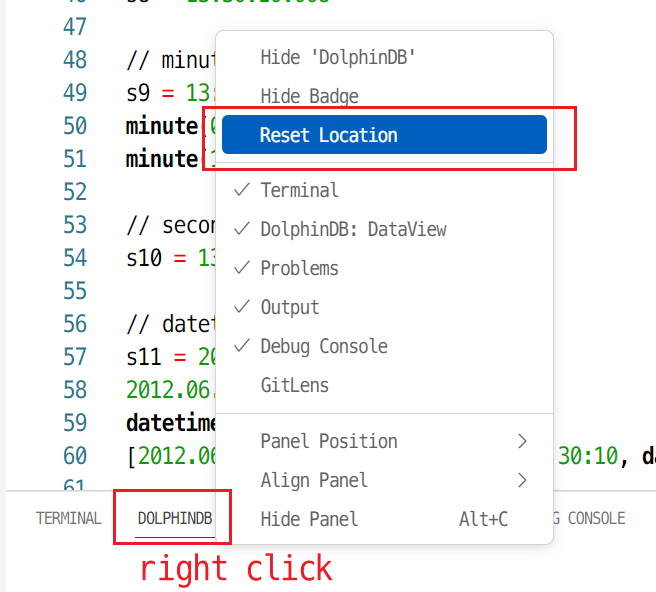Open the DOLPHINDB panel tab
The height and width of the screenshot is (592, 656).
click(x=175, y=518)
